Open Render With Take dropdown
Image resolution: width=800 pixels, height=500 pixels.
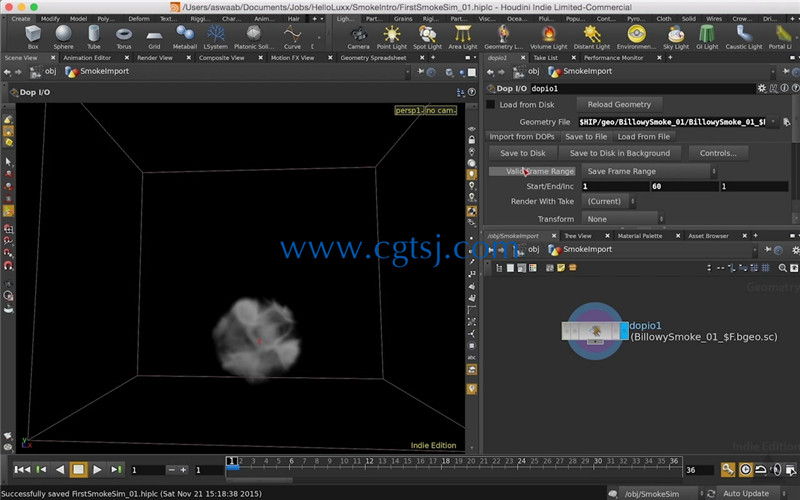click(x=609, y=201)
